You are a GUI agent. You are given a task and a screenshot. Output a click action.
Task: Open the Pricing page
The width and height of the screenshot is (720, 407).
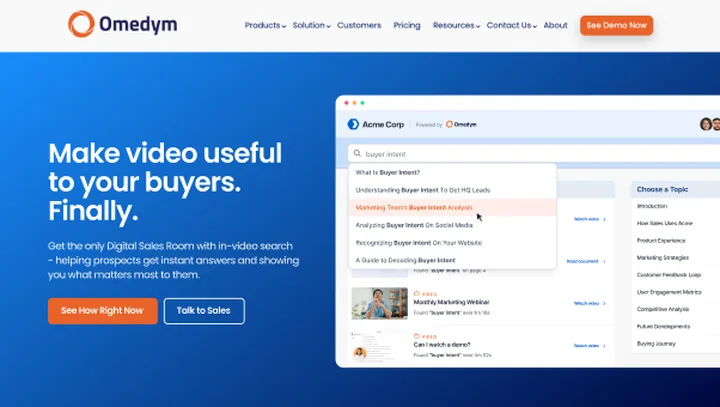(407, 25)
